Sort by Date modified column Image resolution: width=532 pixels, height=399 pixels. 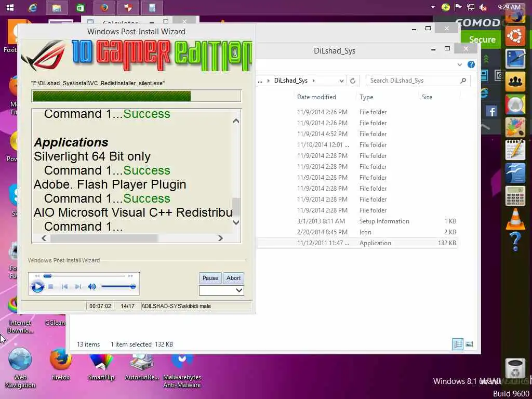pyautogui.click(x=316, y=97)
